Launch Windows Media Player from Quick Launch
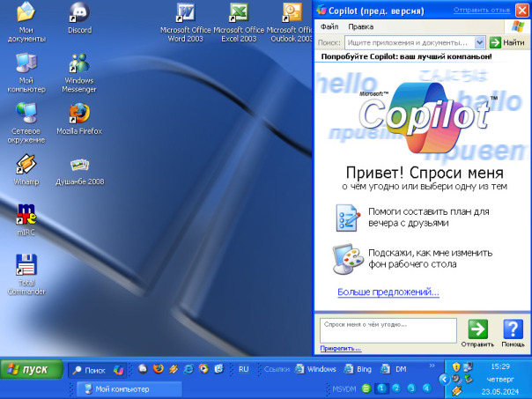 click(x=203, y=369)
